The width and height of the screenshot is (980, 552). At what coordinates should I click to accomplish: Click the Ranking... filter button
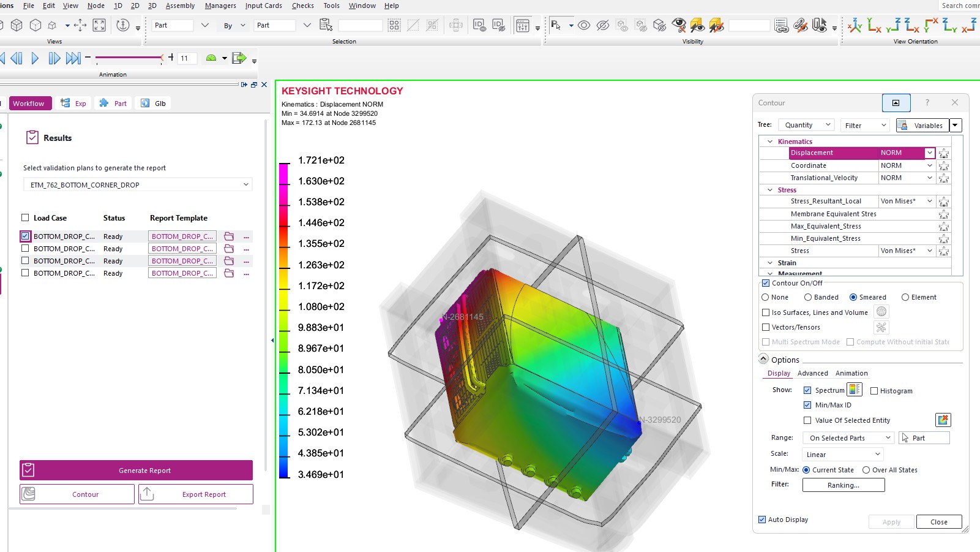843,485
